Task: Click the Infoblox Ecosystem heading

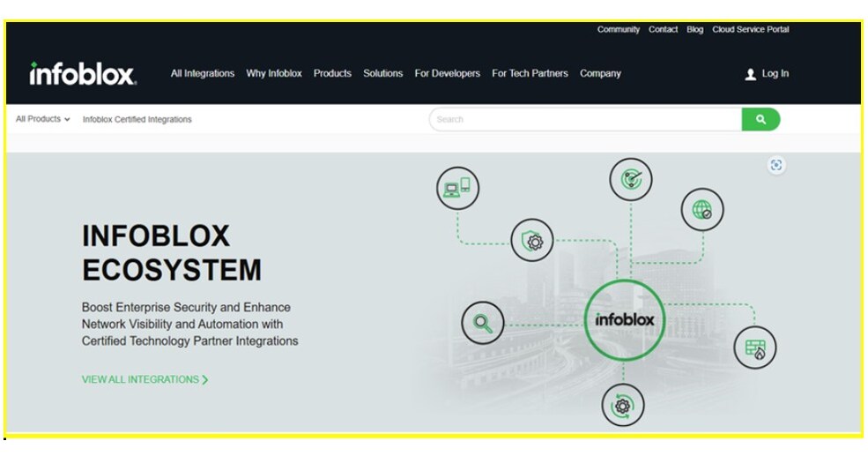Action: [172, 252]
